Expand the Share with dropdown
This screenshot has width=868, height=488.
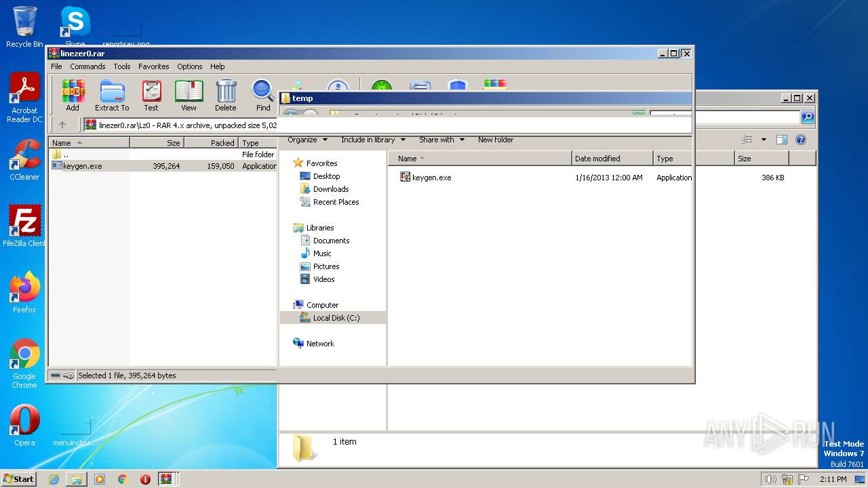[441, 140]
